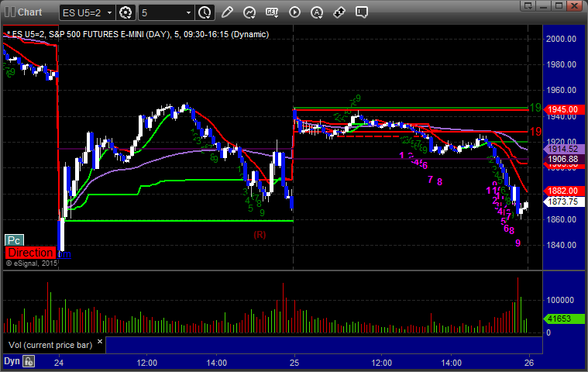Click the Chart window title label

30,12
